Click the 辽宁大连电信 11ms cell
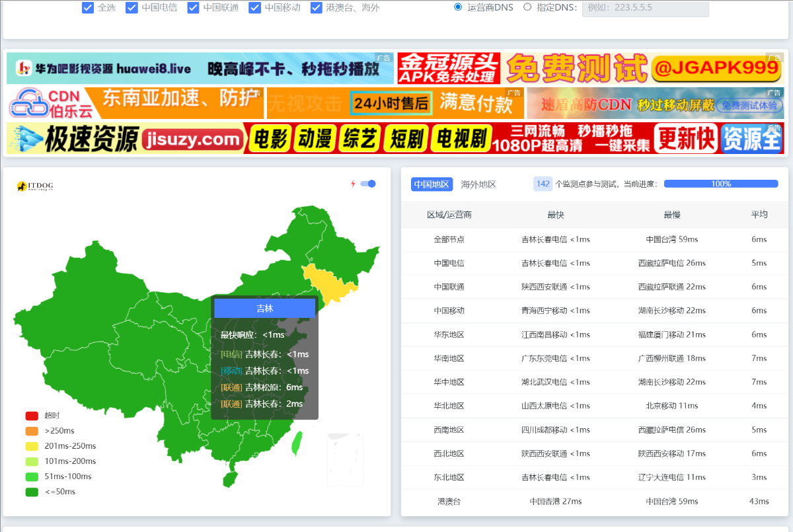The height and width of the screenshot is (532, 793). pyautogui.click(x=672, y=477)
